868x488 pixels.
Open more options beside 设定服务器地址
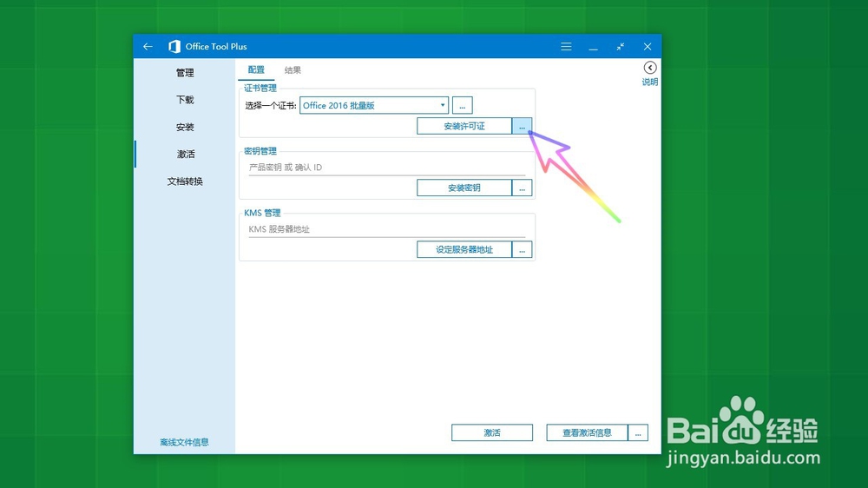(x=522, y=249)
